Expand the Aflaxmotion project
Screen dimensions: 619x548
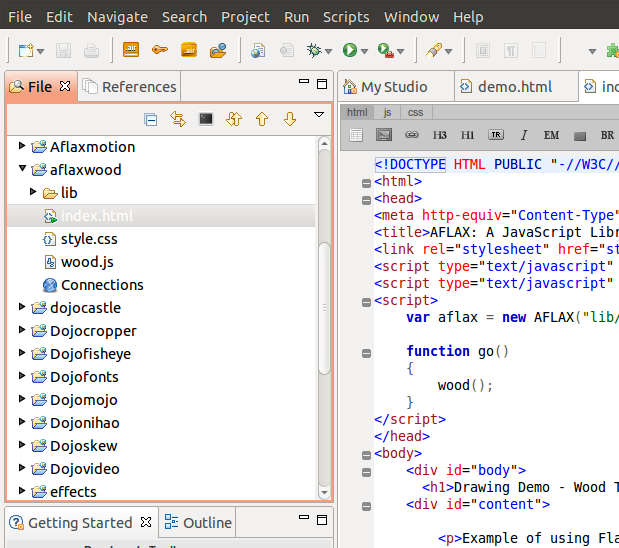22,146
